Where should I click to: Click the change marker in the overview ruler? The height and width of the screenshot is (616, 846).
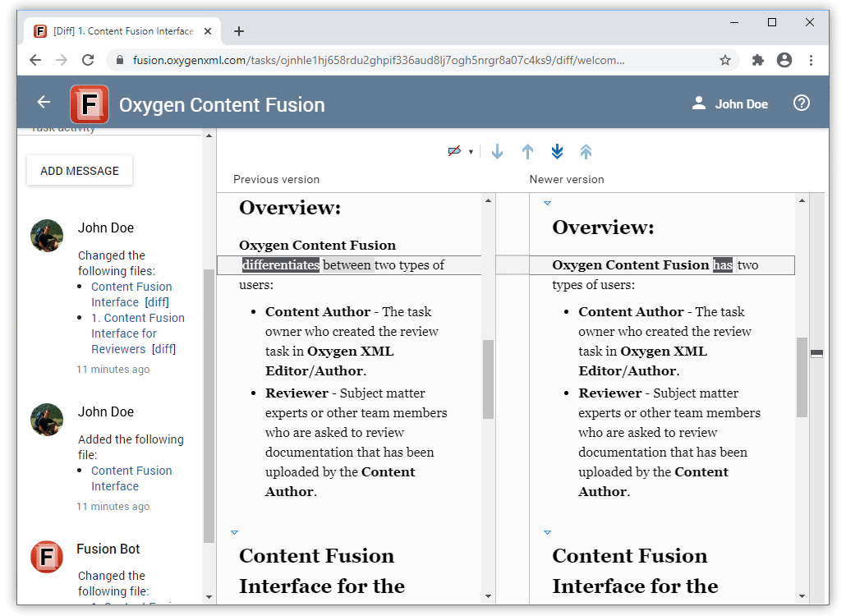tap(817, 353)
